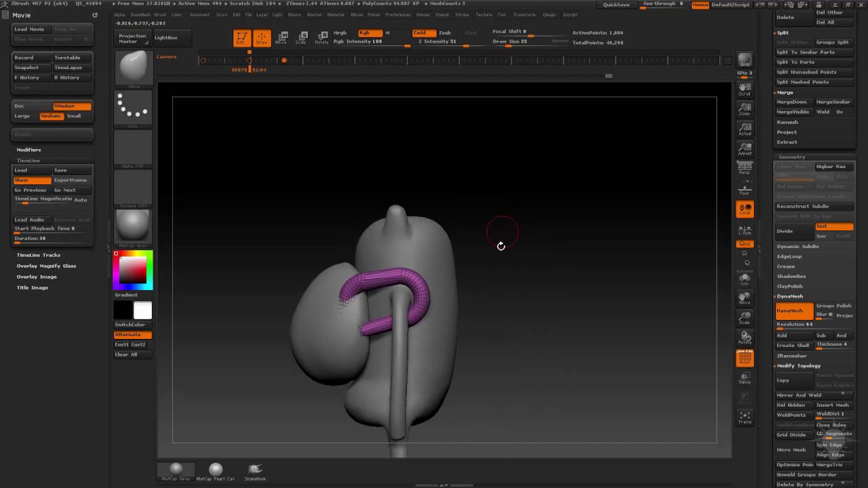
Task: Select the Zoom canvas icon
Action: coord(745,109)
